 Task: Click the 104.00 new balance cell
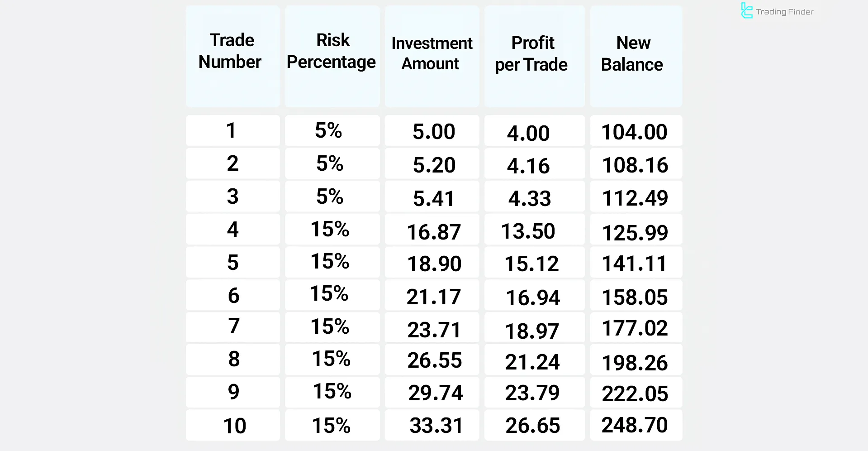(x=635, y=132)
